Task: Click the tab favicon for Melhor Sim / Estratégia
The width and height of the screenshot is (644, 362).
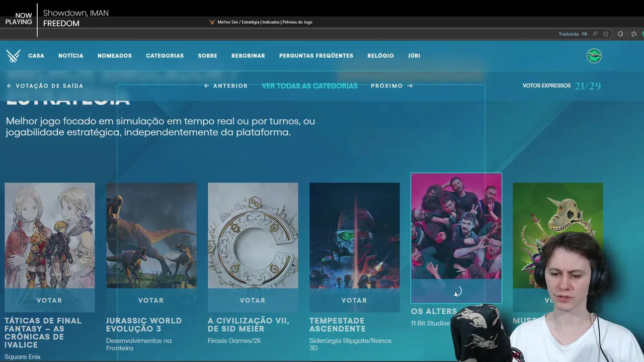Action: [x=212, y=22]
